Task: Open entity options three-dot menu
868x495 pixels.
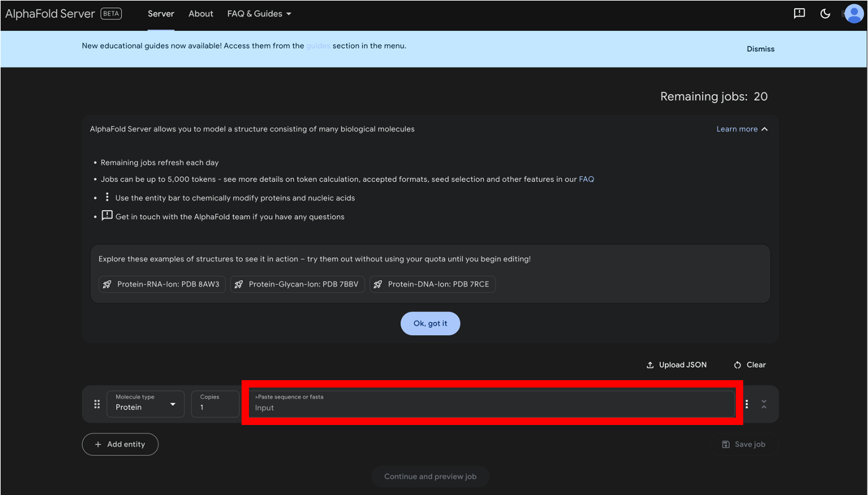Action: coord(747,404)
